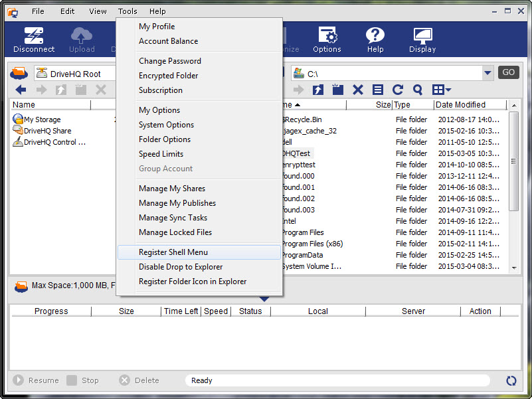The width and height of the screenshot is (532, 399).
Task: Toggle Disable Drop to Explorer option
Action: [181, 267]
